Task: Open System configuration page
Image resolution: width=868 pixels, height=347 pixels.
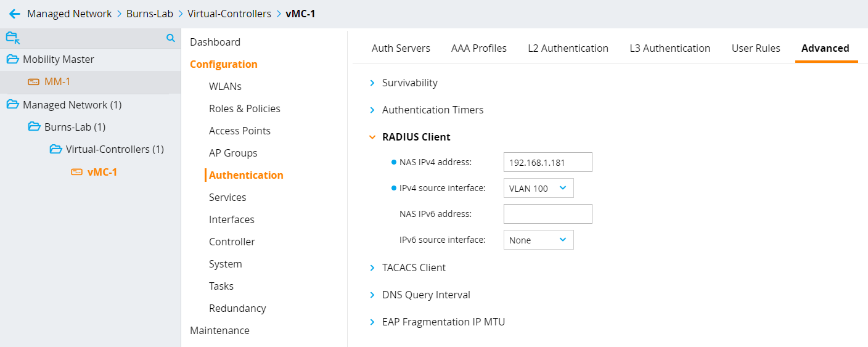Action: 226,264
